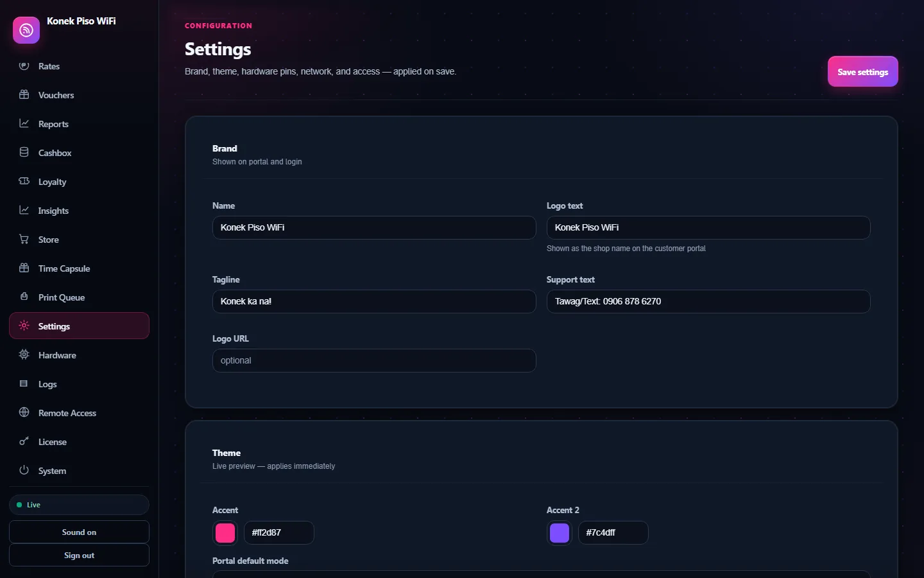Toggle the Sound on button
Viewport: 924px width, 578px height.
click(79, 532)
